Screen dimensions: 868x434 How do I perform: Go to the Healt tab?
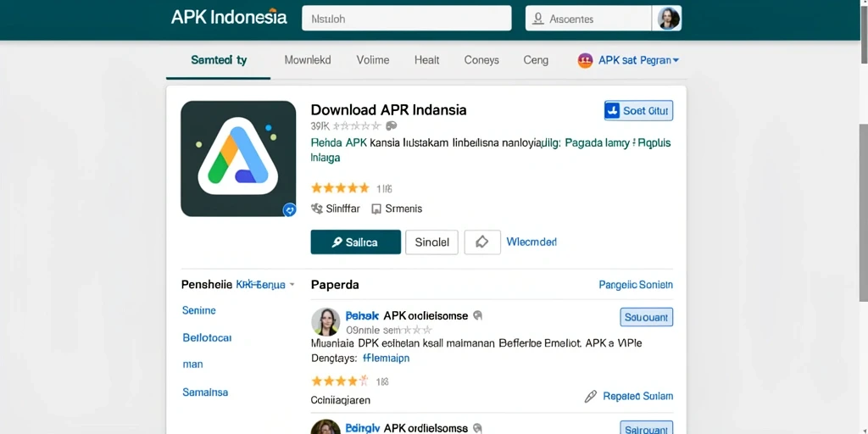click(x=427, y=60)
